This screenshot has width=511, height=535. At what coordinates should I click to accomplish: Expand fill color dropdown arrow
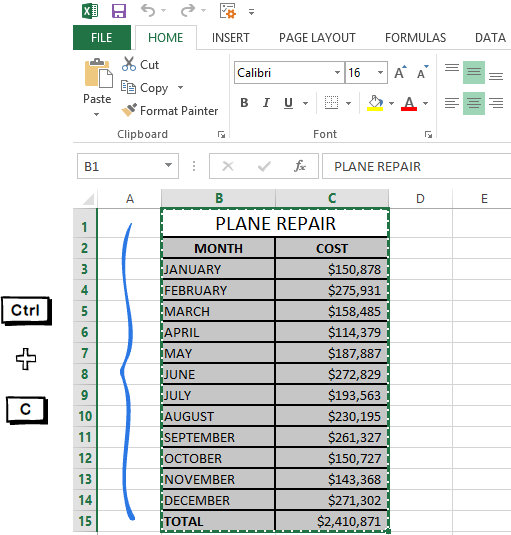[x=391, y=103]
